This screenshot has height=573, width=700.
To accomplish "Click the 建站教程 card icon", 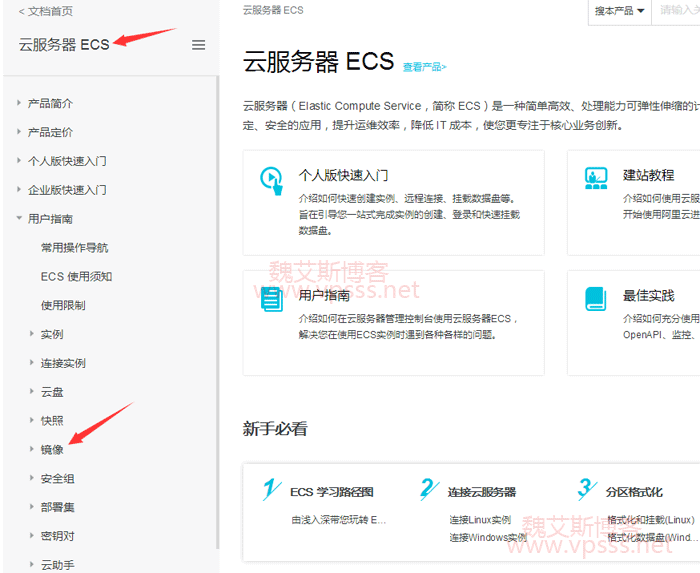I will pyautogui.click(x=596, y=179).
